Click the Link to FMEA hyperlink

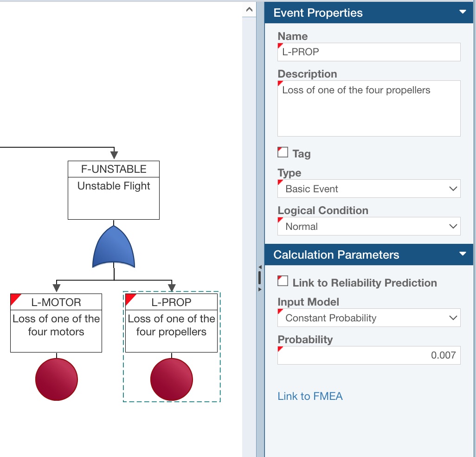coord(310,396)
